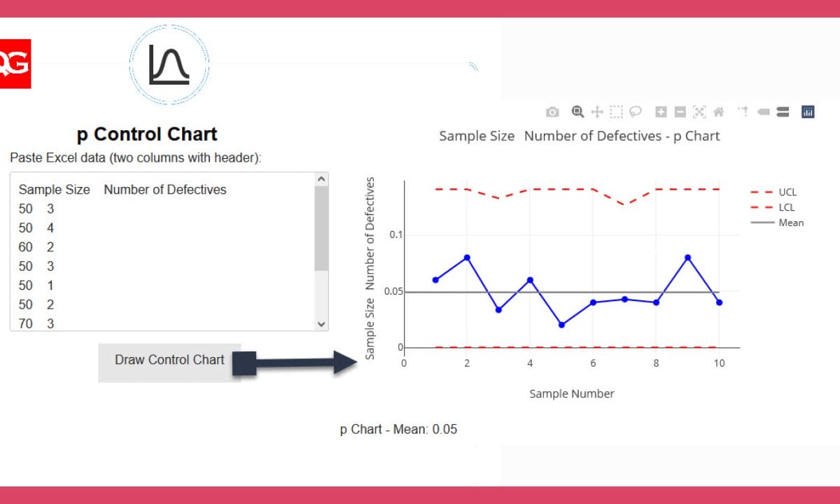Autoscale the chart axes
The width and height of the screenshot is (840, 504).
point(699,112)
